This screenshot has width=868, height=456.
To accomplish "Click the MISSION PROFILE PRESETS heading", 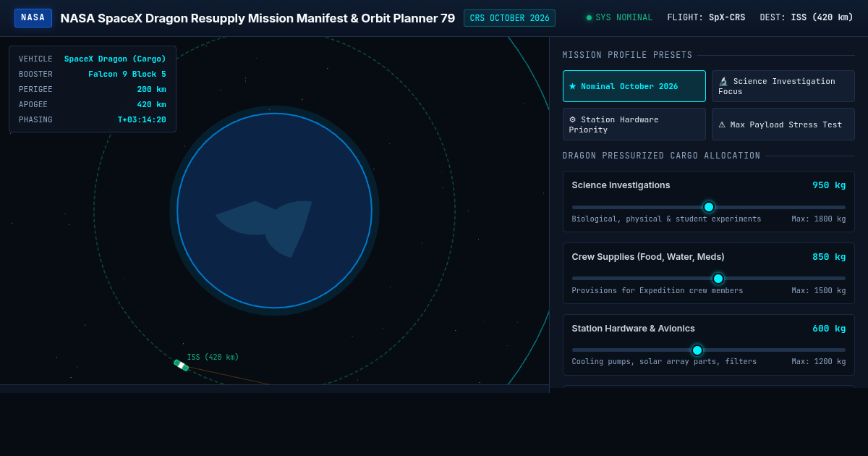I will 627,55.
